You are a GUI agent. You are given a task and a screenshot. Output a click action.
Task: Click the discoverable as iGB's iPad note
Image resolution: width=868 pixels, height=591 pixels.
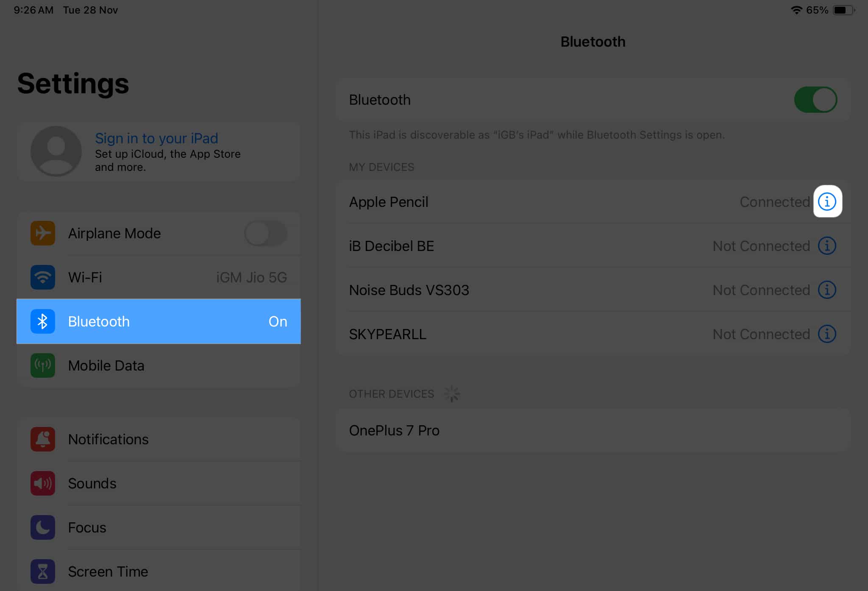point(537,135)
